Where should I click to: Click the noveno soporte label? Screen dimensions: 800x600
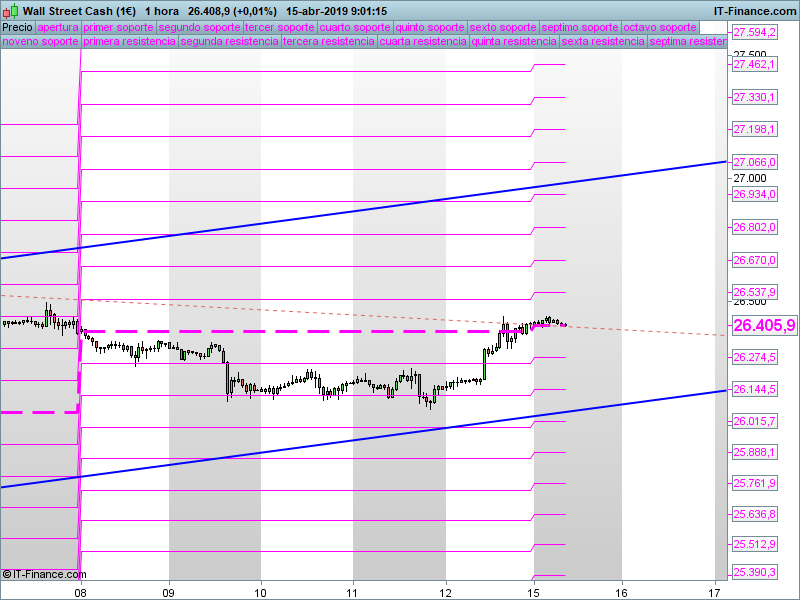point(40,41)
